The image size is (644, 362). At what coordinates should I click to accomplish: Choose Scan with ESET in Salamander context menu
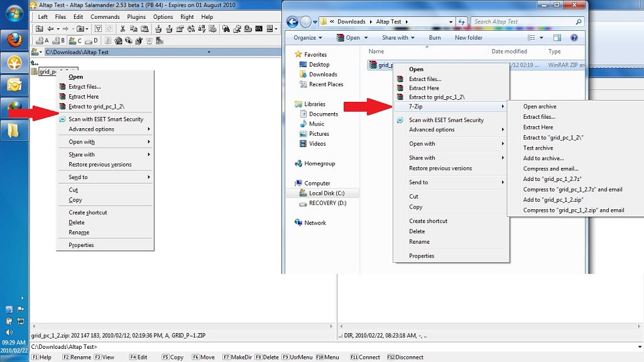tap(105, 119)
